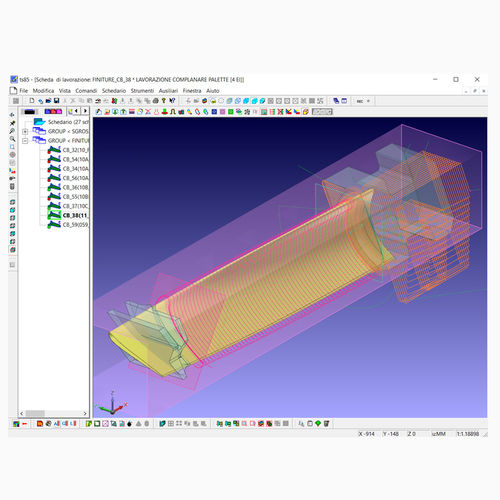Click the green diamond icon in bottom toolbar
The width and height of the screenshot is (500, 500).
318,423
